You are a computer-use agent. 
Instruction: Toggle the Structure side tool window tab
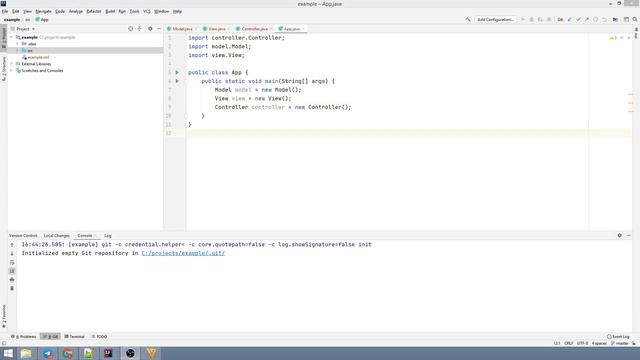click(x=4, y=69)
